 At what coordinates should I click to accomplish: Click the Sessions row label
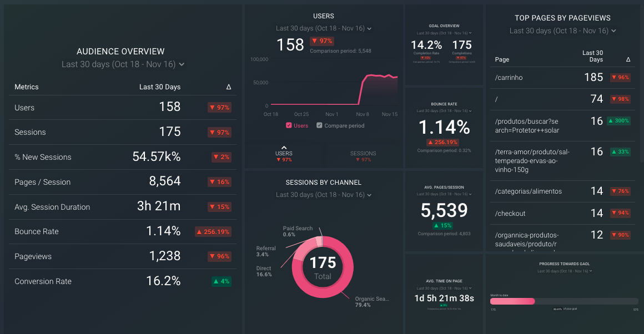tap(30, 132)
